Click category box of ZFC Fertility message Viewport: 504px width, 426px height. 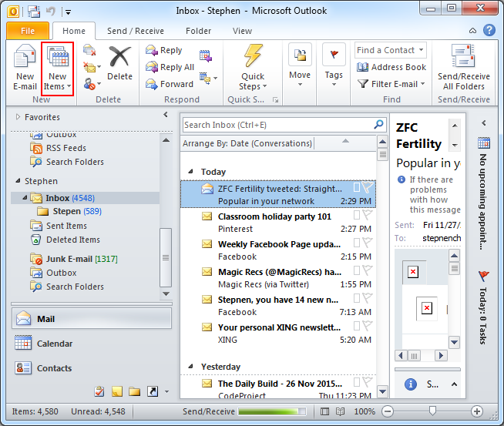click(357, 187)
